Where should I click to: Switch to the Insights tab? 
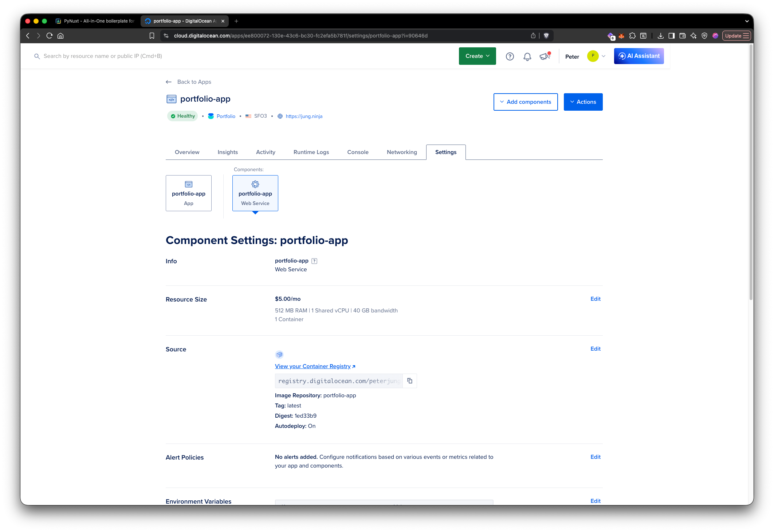click(228, 152)
